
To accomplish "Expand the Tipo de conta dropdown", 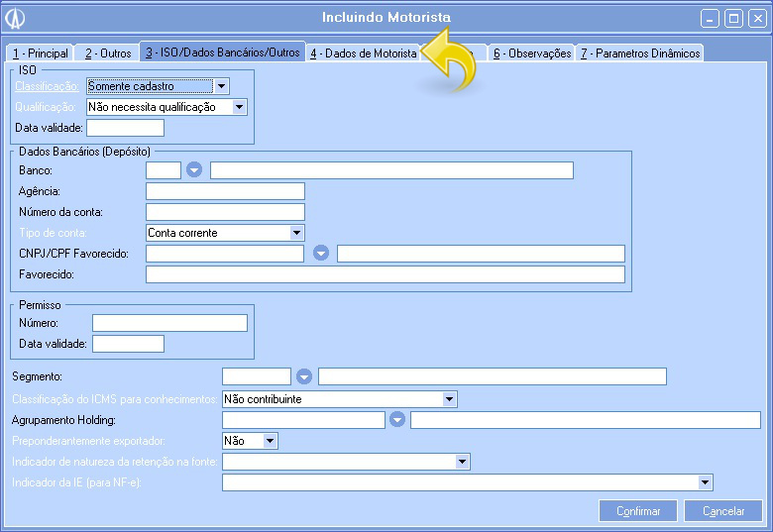I will pyautogui.click(x=296, y=233).
